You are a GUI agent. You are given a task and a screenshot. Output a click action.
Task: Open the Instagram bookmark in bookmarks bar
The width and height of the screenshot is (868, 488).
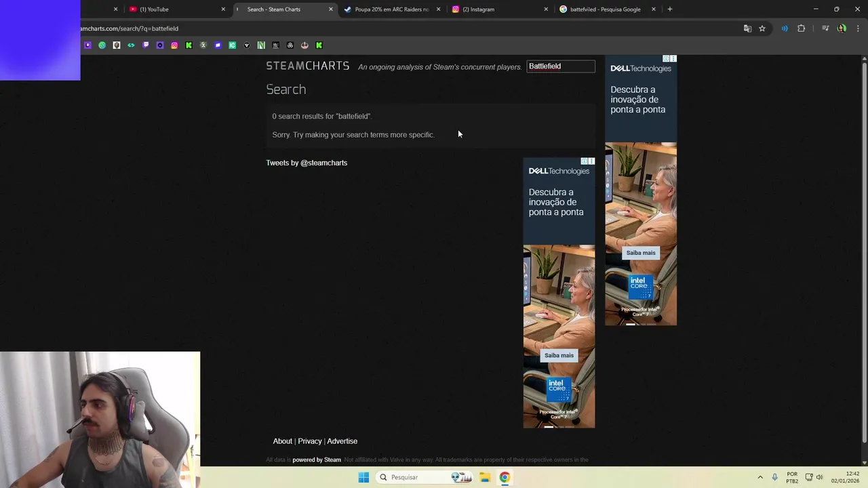click(174, 45)
